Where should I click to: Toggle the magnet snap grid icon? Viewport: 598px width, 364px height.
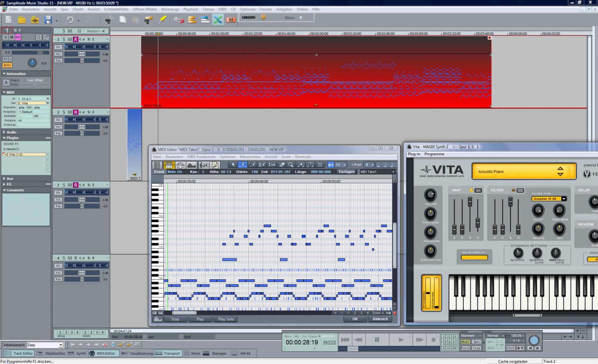coord(178,19)
